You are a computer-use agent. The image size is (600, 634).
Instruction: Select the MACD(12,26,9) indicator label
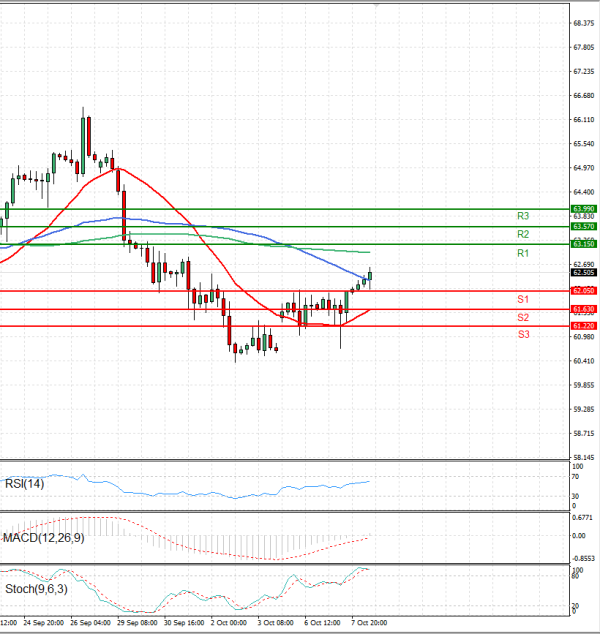click(x=42, y=539)
